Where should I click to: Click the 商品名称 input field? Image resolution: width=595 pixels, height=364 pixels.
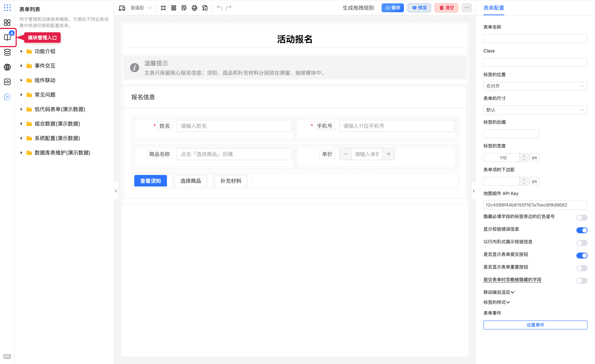coord(234,154)
